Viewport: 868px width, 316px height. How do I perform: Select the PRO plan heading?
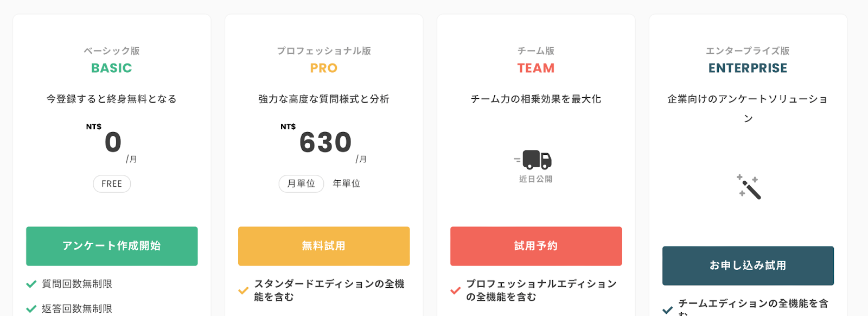coord(324,68)
